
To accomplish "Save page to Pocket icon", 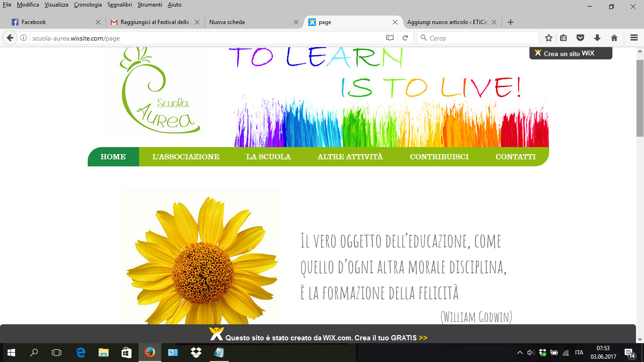I will coord(581,38).
